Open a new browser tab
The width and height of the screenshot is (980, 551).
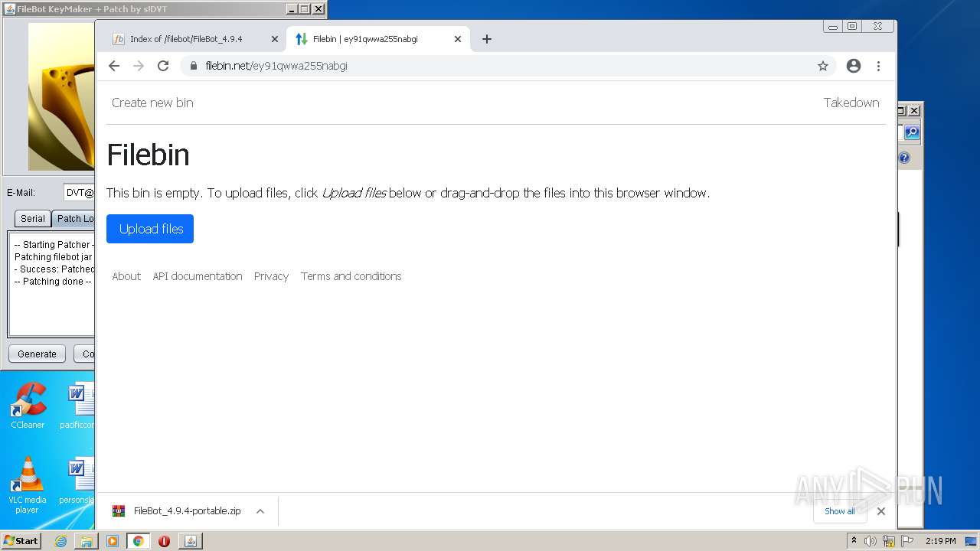click(x=487, y=39)
